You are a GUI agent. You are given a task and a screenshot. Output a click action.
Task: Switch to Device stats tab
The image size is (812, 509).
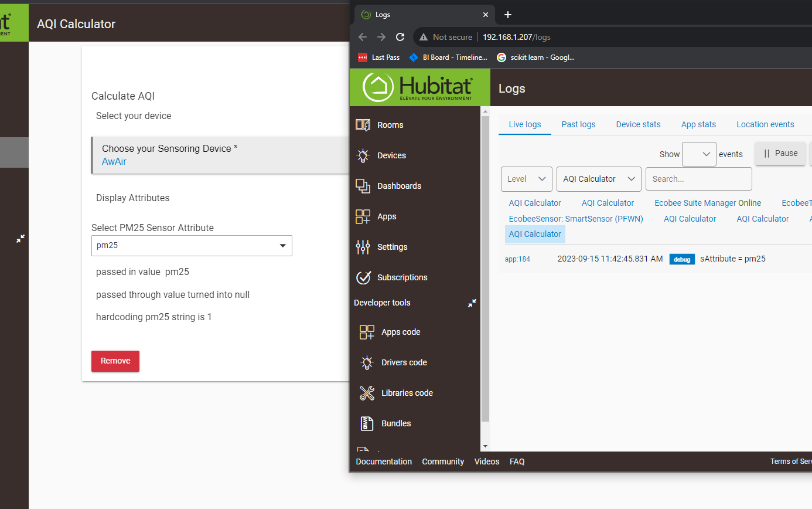pyautogui.click(x=638, y=124)
